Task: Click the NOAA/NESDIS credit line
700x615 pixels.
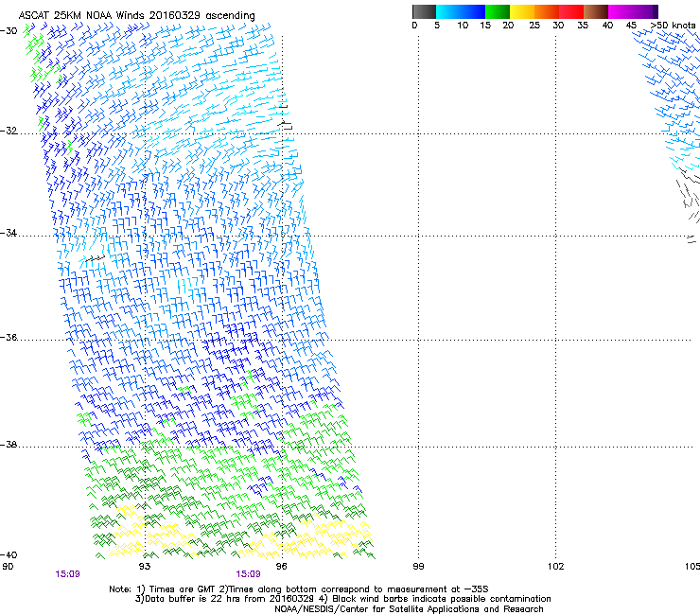Action: (x=409, y=609)
